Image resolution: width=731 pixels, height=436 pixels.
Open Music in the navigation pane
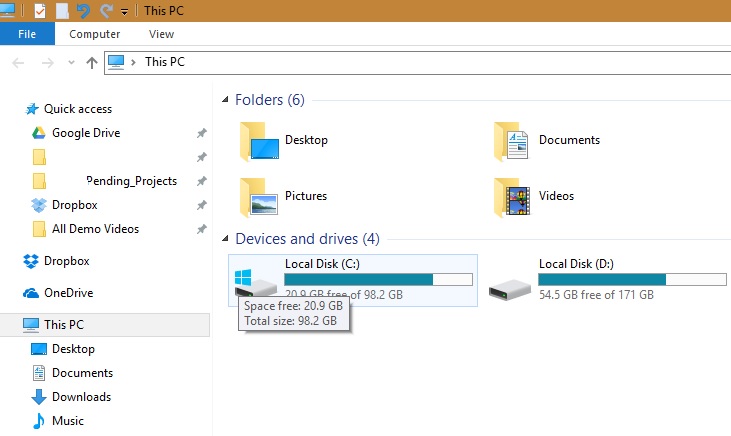(x=67, y=421)
